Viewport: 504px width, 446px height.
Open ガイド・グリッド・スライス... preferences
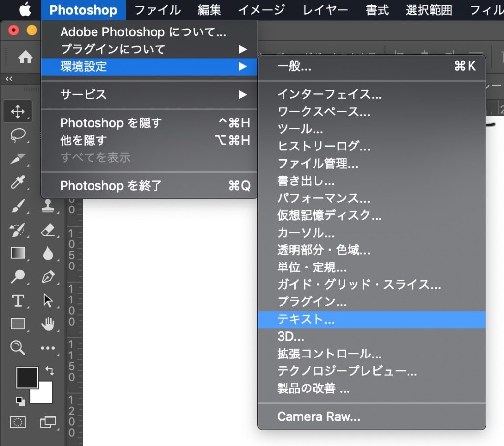click(x=372, y=285)
